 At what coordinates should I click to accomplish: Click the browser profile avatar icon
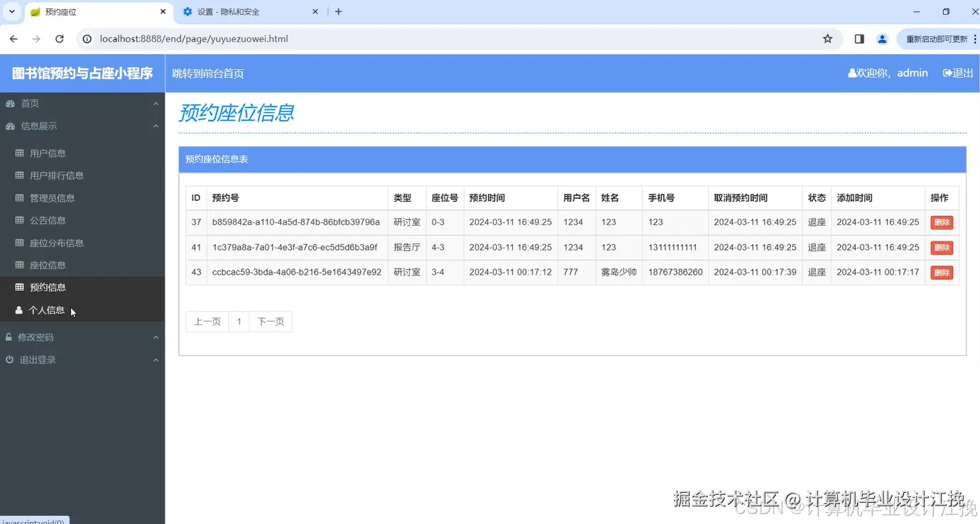pos(882,39)
